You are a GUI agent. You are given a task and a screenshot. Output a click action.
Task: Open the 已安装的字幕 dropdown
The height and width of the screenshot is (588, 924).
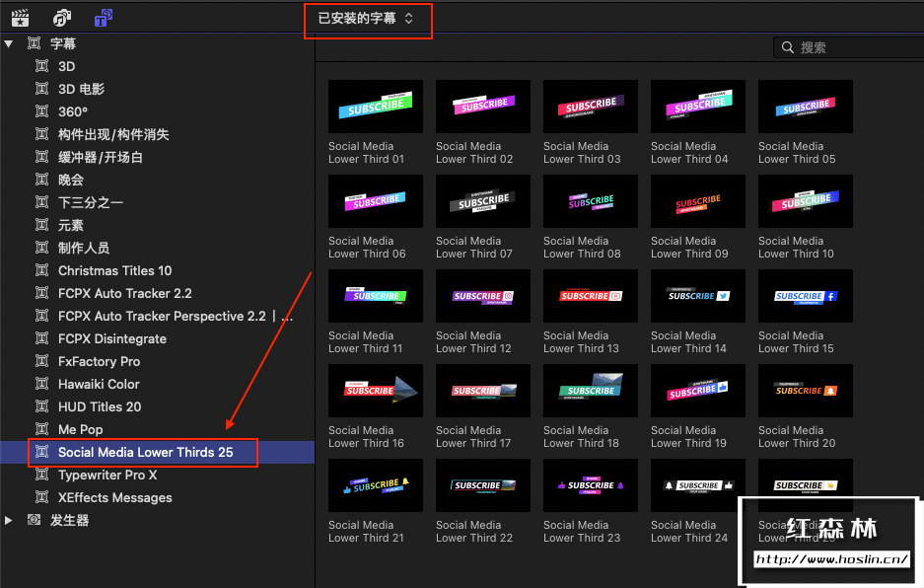coord(366,19)
